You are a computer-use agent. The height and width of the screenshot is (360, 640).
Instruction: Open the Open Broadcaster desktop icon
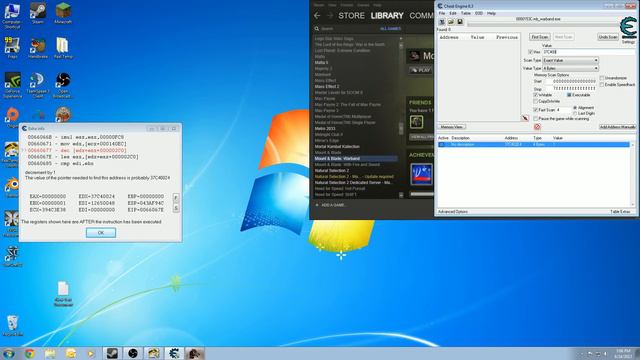pos(62,85)
